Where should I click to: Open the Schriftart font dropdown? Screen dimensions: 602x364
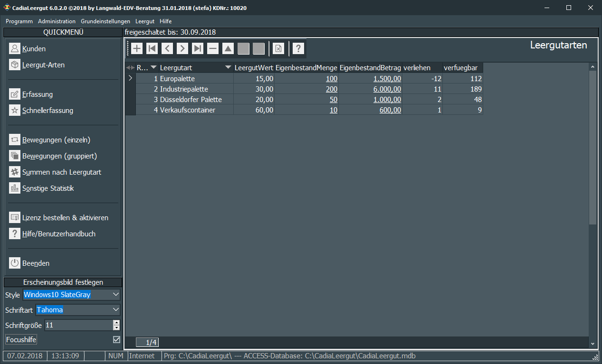tap(116, 310)
